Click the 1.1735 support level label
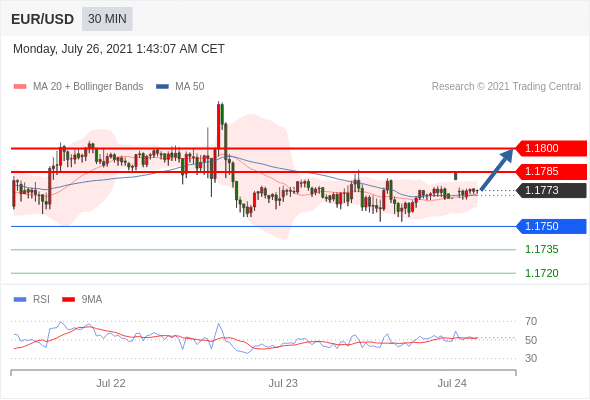590x400 pixels. click(542, 249)
